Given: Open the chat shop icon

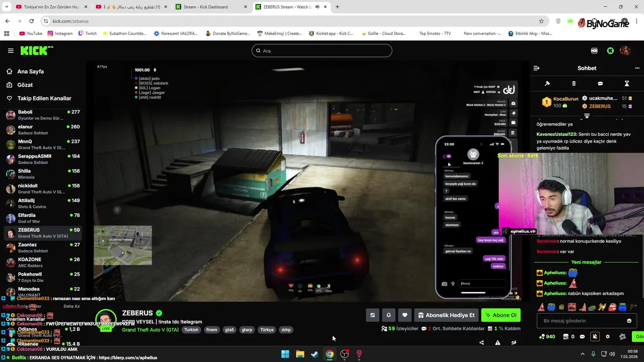Looking at the screenshot, I should point(566,337).
